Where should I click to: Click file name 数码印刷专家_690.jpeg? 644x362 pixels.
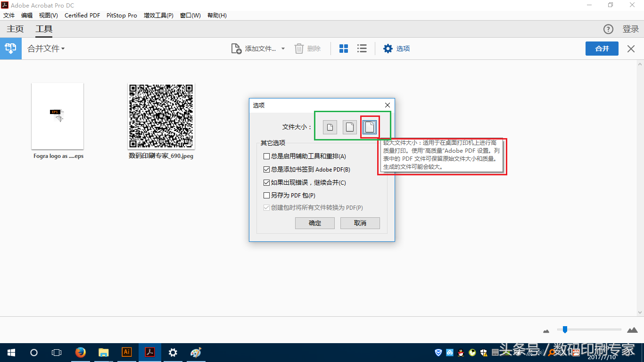coord(161,156)
